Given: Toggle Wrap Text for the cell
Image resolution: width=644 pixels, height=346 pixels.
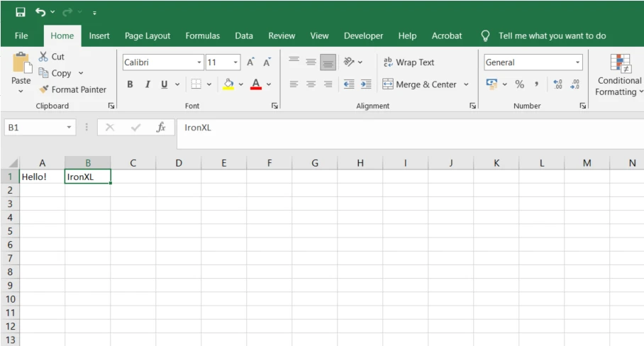Looking at the screenshot, I should 409,62.
